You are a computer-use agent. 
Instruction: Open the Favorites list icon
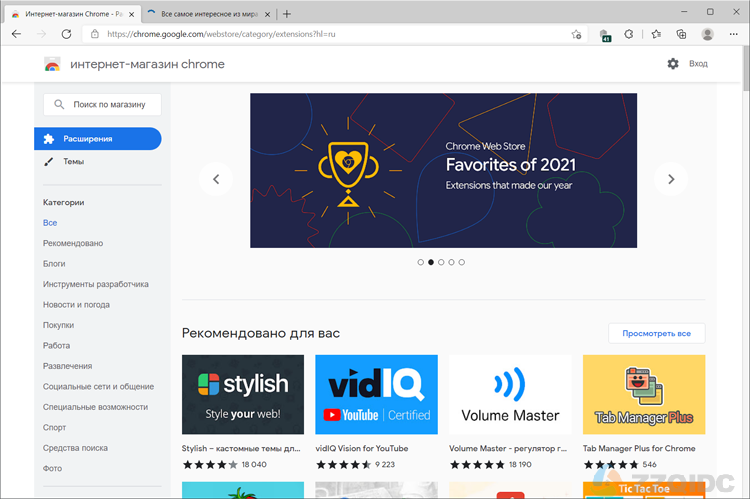coord(656,34)
